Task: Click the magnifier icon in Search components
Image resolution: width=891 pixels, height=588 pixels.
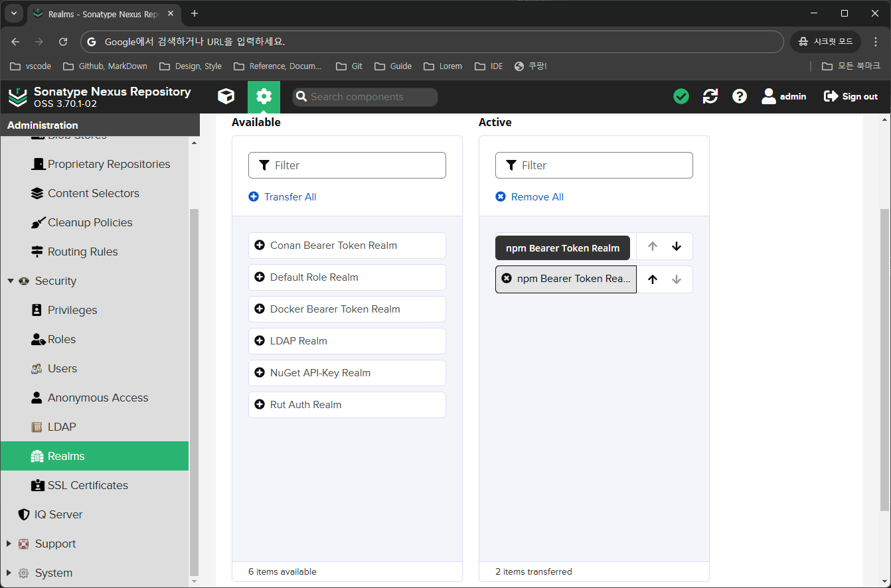Action: coord(301,97)
